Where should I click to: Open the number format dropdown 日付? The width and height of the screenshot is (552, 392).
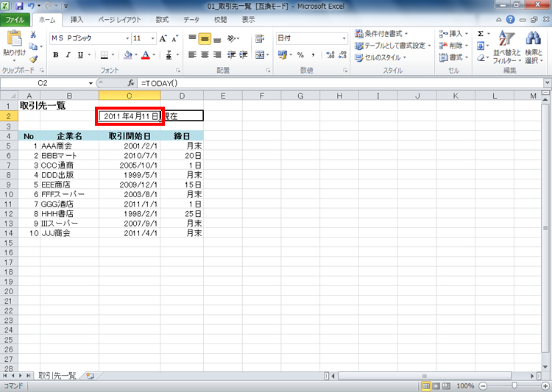point(344,38)
